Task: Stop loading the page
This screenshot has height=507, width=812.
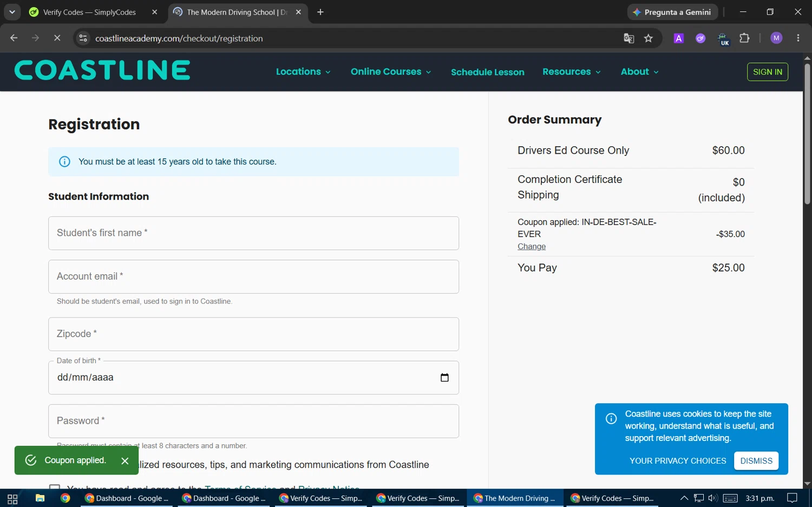Action: pos(57,38)
